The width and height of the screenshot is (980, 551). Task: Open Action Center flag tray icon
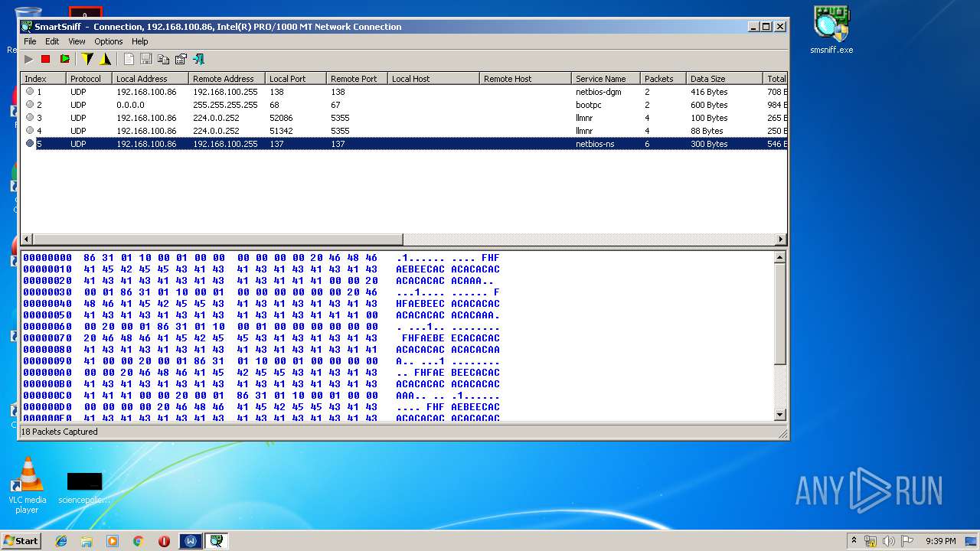coord(906,541)
